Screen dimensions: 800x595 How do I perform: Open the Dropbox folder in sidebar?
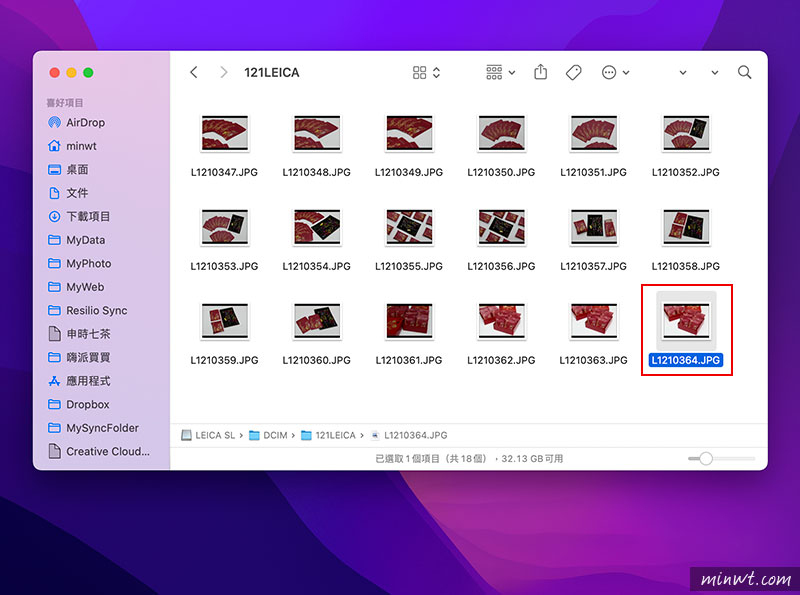[79, 404]
